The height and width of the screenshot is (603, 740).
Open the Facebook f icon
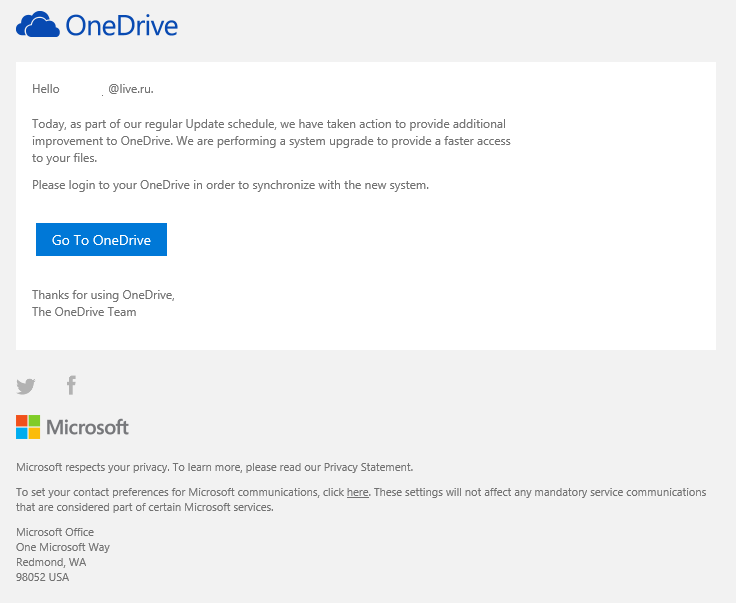pyautogui.click(x=71, y=385)
